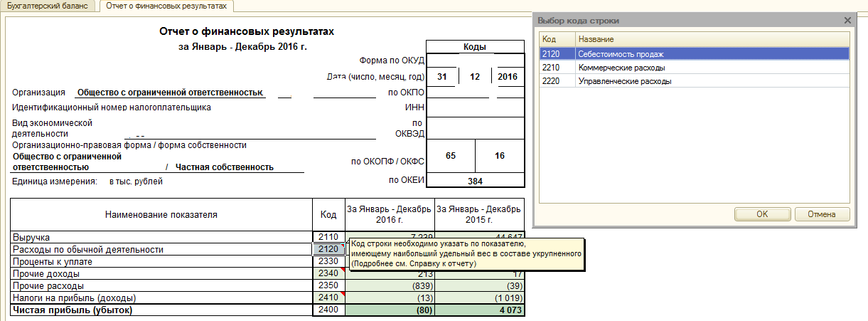Click code cell 2340 for Прочие доходы
The image size is (868, 321).
[328, 273]
